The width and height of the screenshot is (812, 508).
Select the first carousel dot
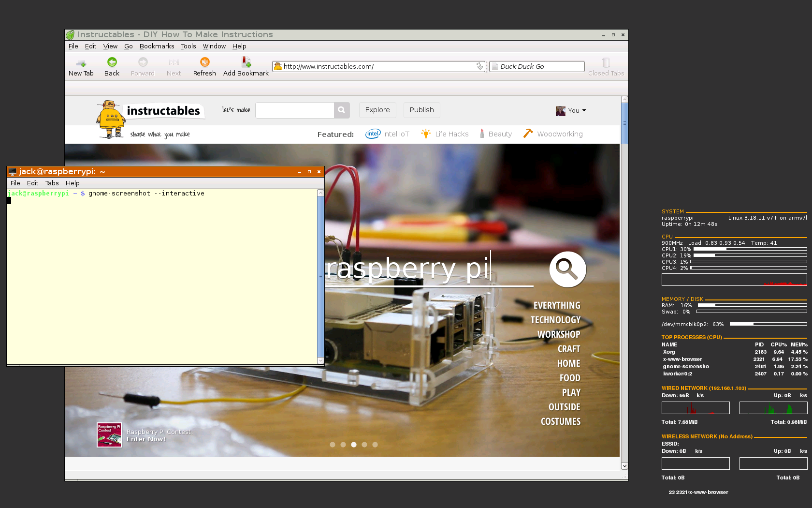(x=333, y=445)
